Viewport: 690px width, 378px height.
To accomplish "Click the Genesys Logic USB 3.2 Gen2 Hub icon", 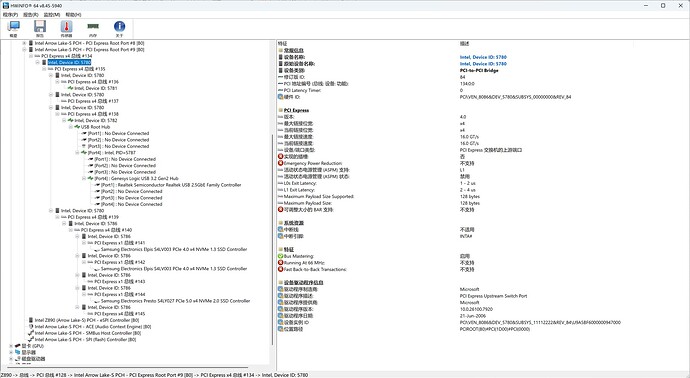I will pyautogui.click(x=90, y=179).
